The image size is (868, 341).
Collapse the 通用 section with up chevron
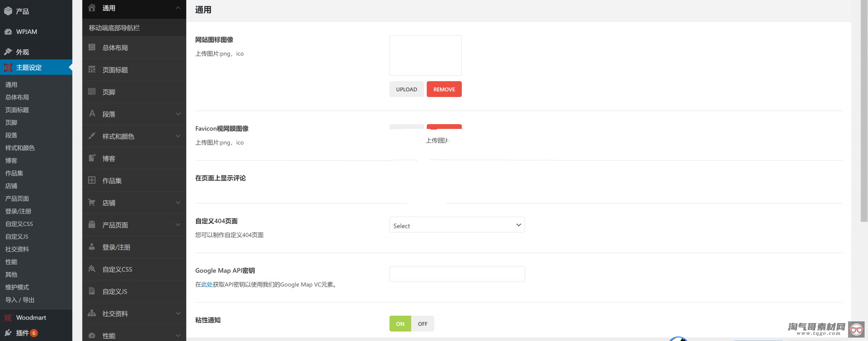(178, 8)
